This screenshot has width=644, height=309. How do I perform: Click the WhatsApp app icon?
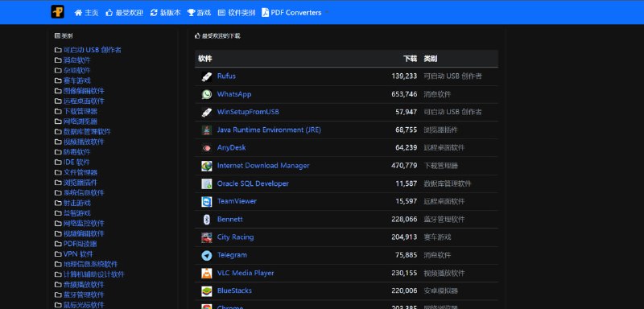207,94
